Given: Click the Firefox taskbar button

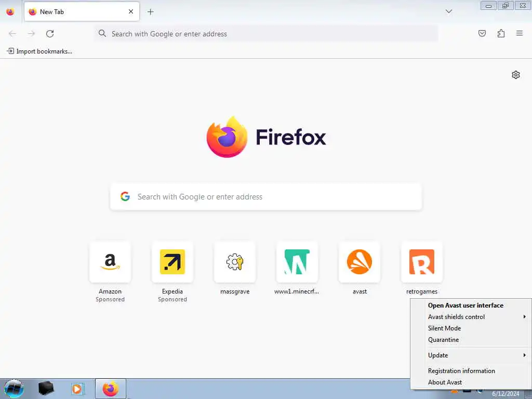Looking at the screenshot, I should (x=111, y=389).
